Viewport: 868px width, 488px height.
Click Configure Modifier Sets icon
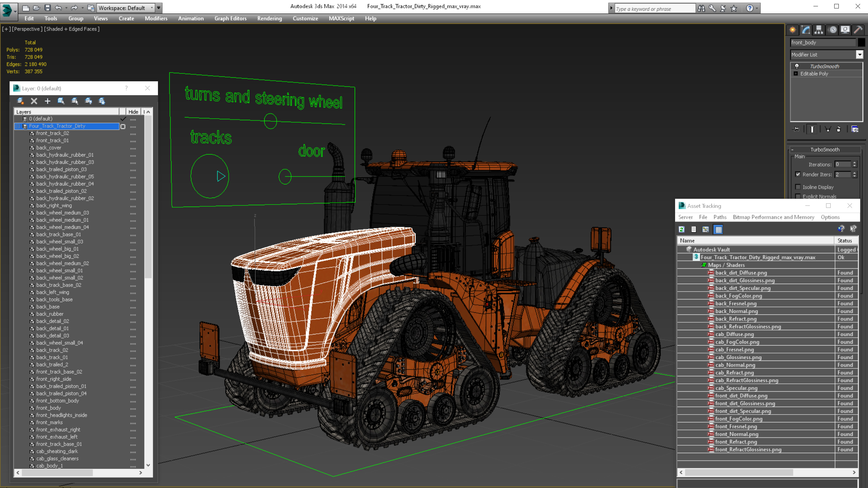(x=855, y=129)
